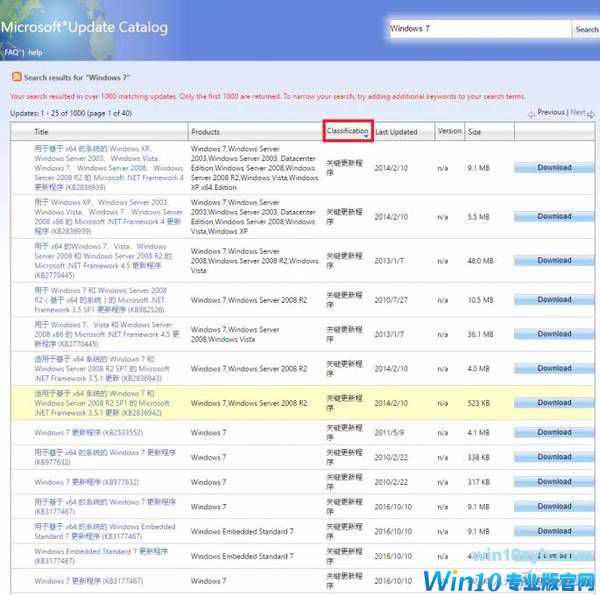Viewport: 600px width, 595px height.
Task: Open the help link in the header
Action: pos(35,52)
